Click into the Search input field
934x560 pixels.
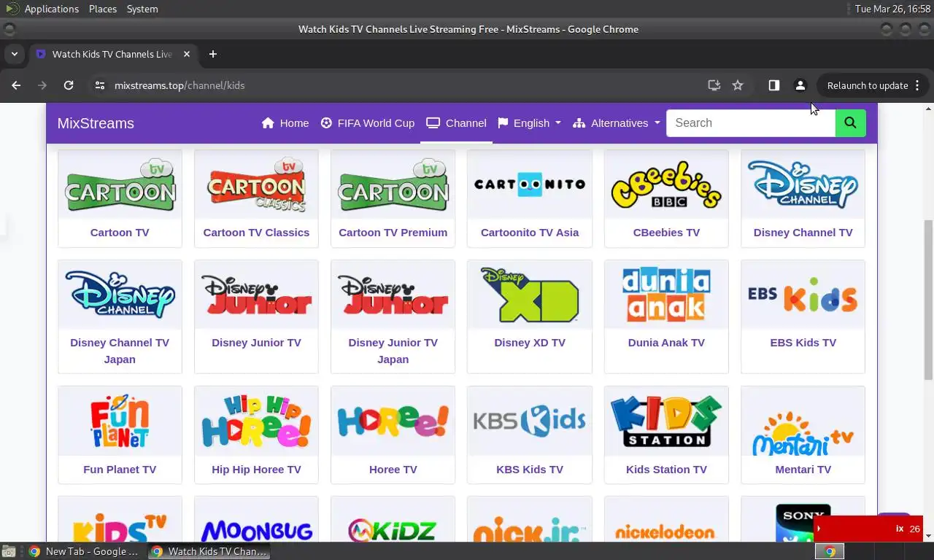pos(751,123)
